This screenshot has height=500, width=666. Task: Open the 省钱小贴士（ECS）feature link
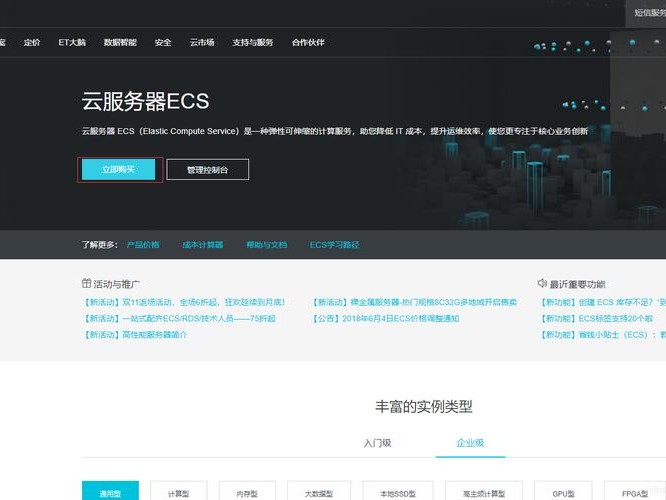603,334
